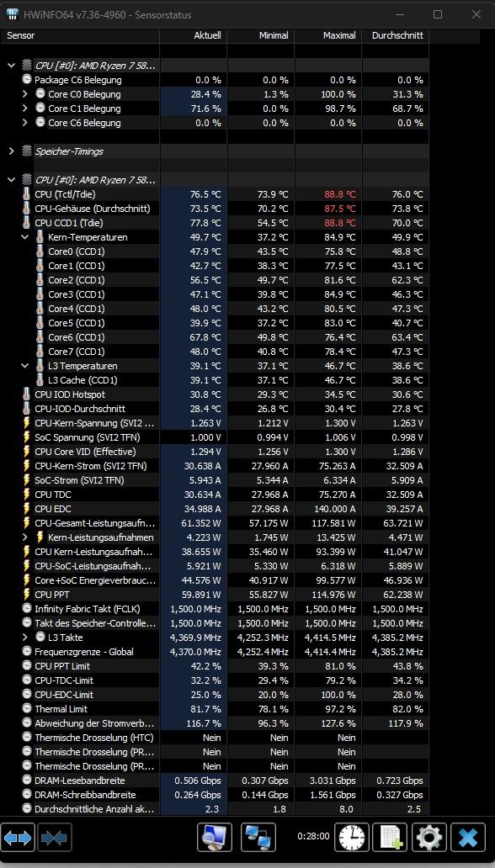Collapse the L3 Temperaturen subtree
The height and width of the screenshot is (868, 495).
click(24, 366)
